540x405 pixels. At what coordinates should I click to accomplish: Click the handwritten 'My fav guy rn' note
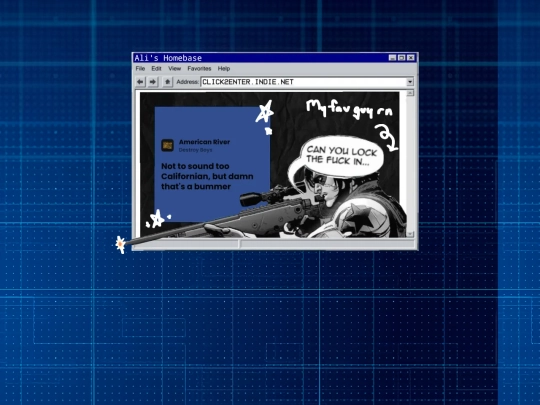click(349, 109)
